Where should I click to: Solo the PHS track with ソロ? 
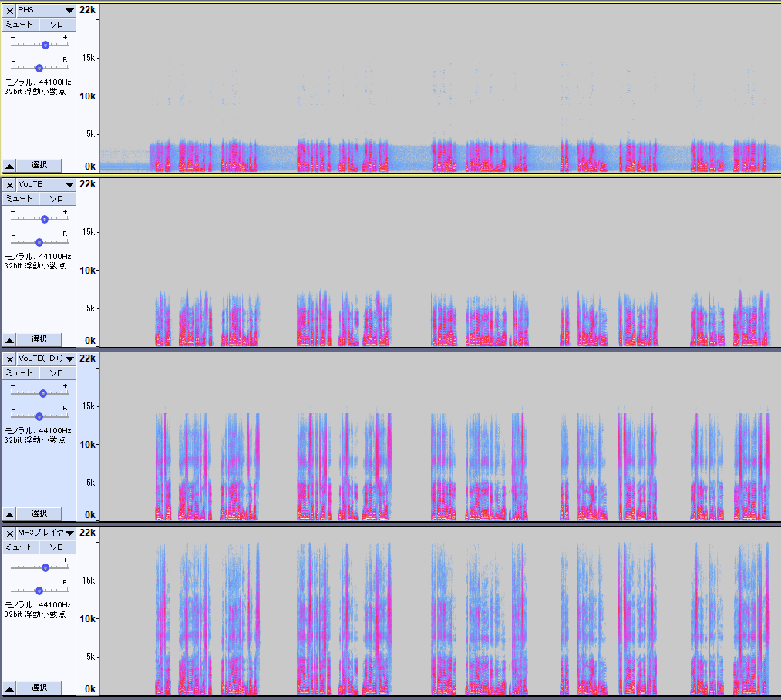(57, 25)
